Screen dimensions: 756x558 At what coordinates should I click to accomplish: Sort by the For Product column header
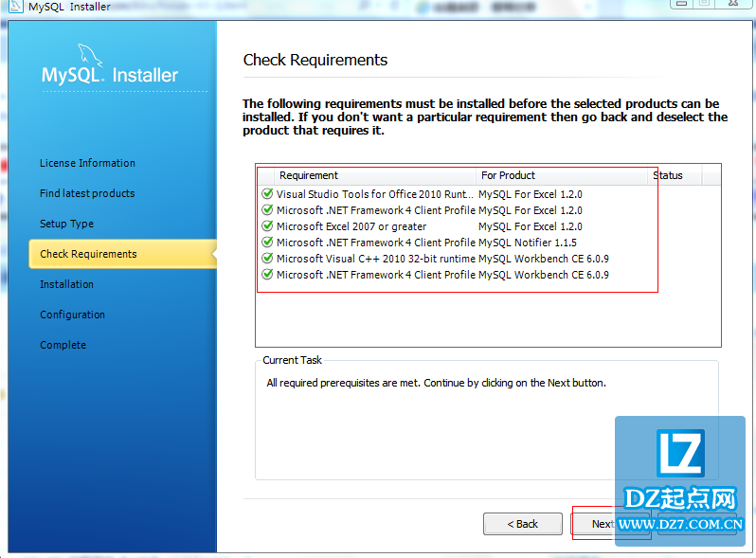pos(561,175)
